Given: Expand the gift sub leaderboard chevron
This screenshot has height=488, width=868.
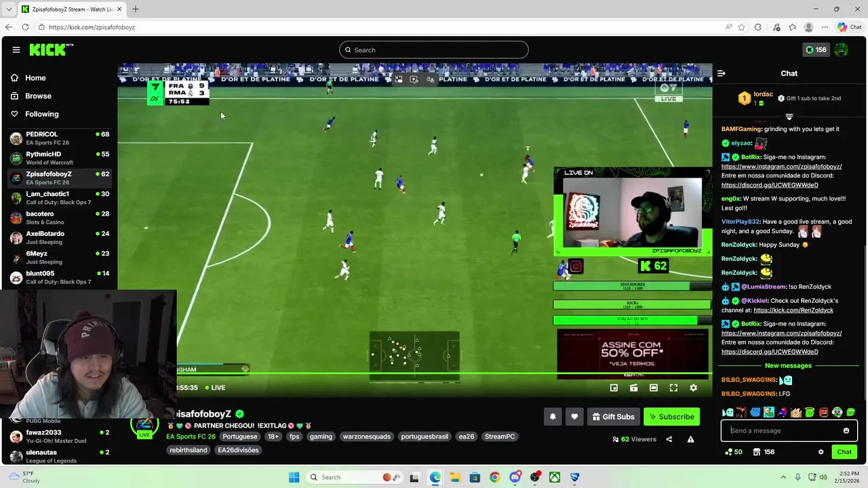Looking at the screenshot, I should [789, 117].
